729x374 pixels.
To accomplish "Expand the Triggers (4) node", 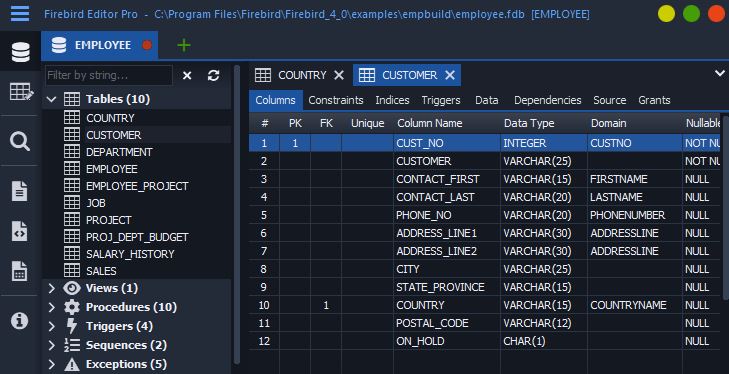I will point(52,326).
